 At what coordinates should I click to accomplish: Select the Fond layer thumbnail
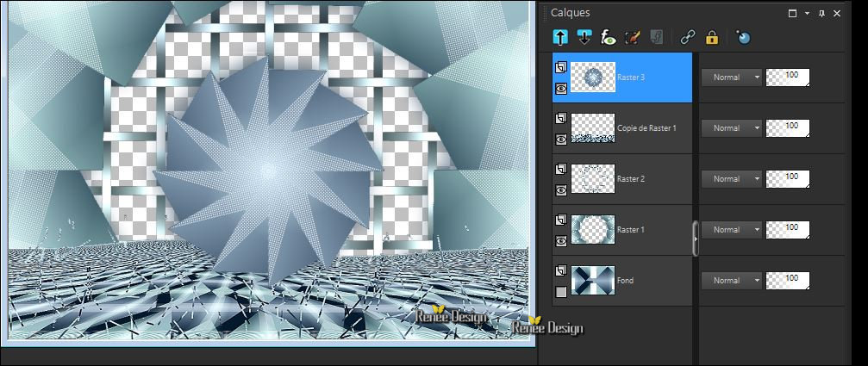pos(593,281)
